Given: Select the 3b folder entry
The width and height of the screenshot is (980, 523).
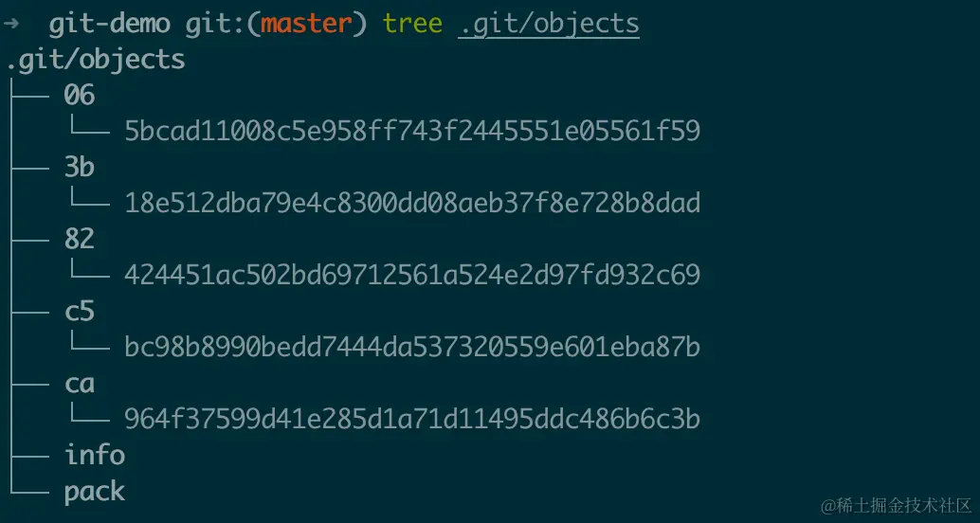Looking at the screenshot, I should click(x=80, y=168).
